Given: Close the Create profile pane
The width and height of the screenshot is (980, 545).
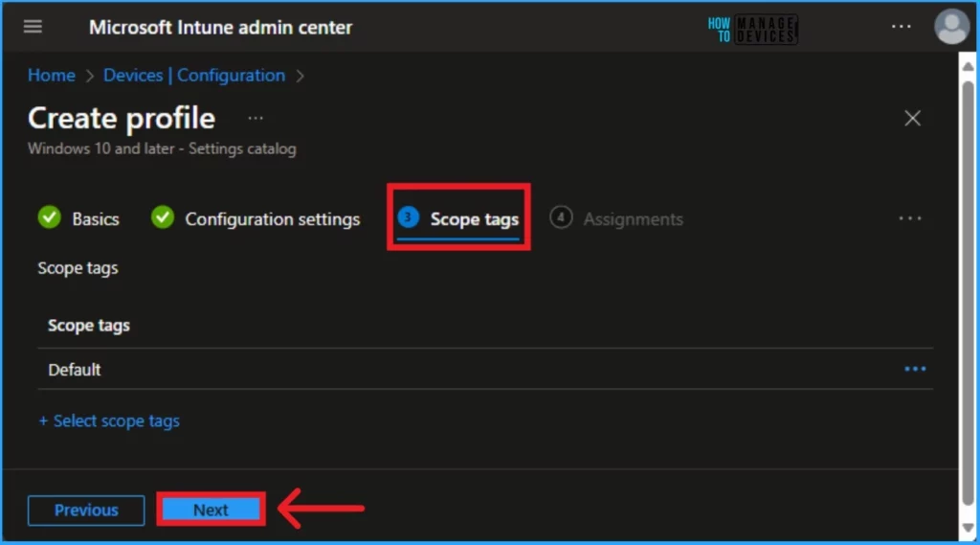Looking at the screenshot, I should [912, 118].
